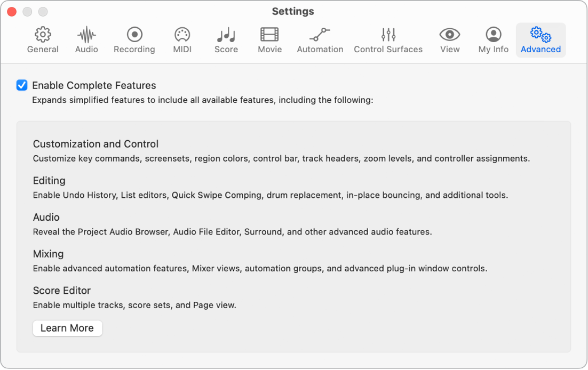The width and height of the screenshot is (588, 370).
Task: View the Score settings pane
Action: point(226,40)
